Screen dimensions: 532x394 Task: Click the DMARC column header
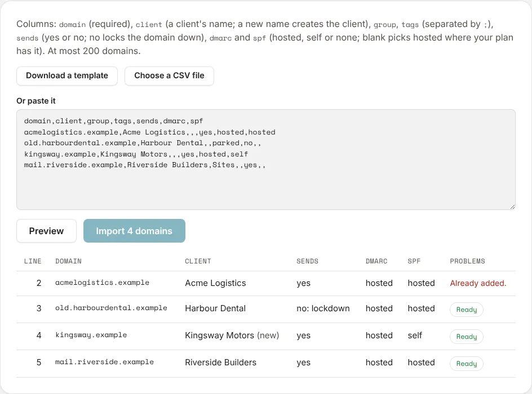pos(376,261)
